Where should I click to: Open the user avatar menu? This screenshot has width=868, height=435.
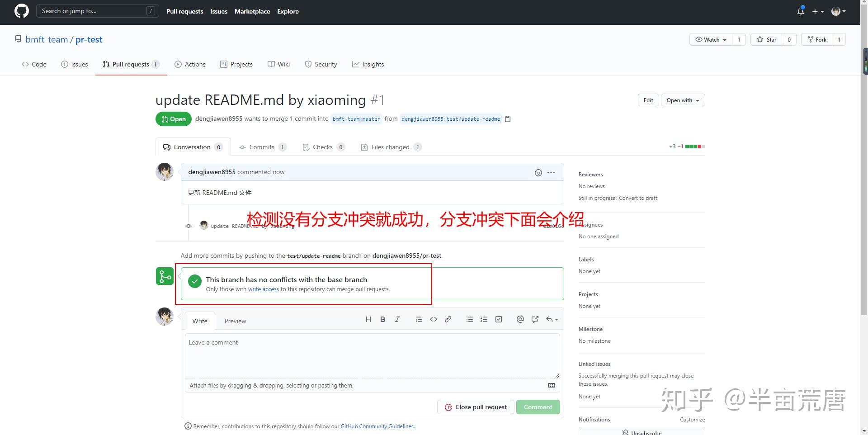coord(839,11)
